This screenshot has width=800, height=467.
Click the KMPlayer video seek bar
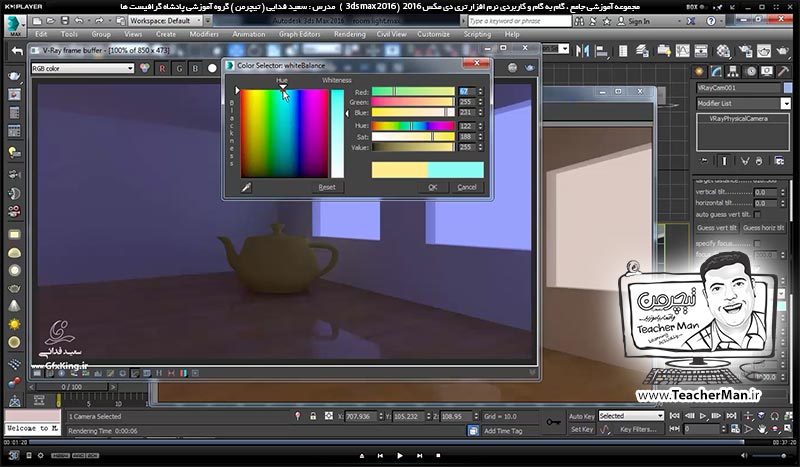[400, 442]
